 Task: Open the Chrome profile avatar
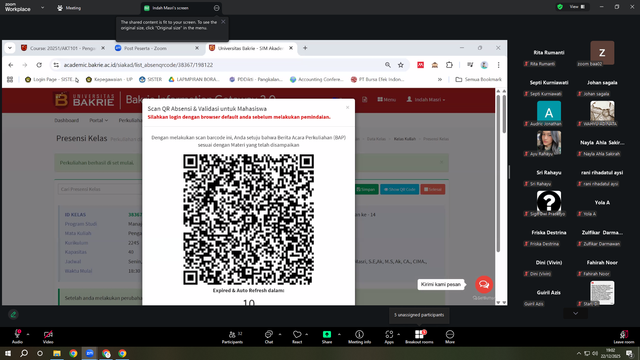[x=484, y=65]
